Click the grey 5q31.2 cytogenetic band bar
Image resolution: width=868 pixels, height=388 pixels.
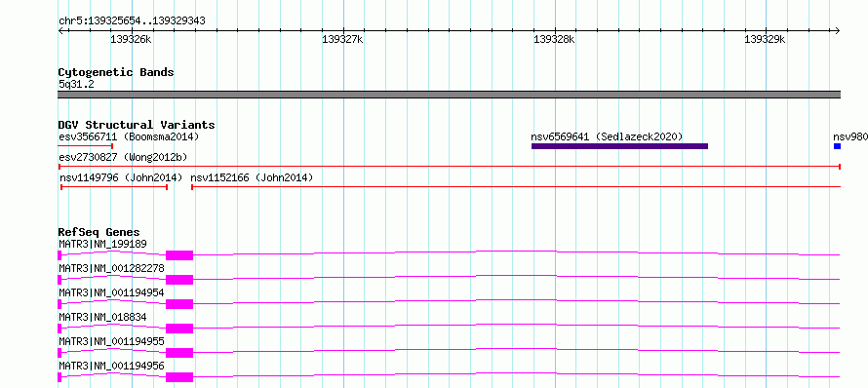tap(449, 95)
